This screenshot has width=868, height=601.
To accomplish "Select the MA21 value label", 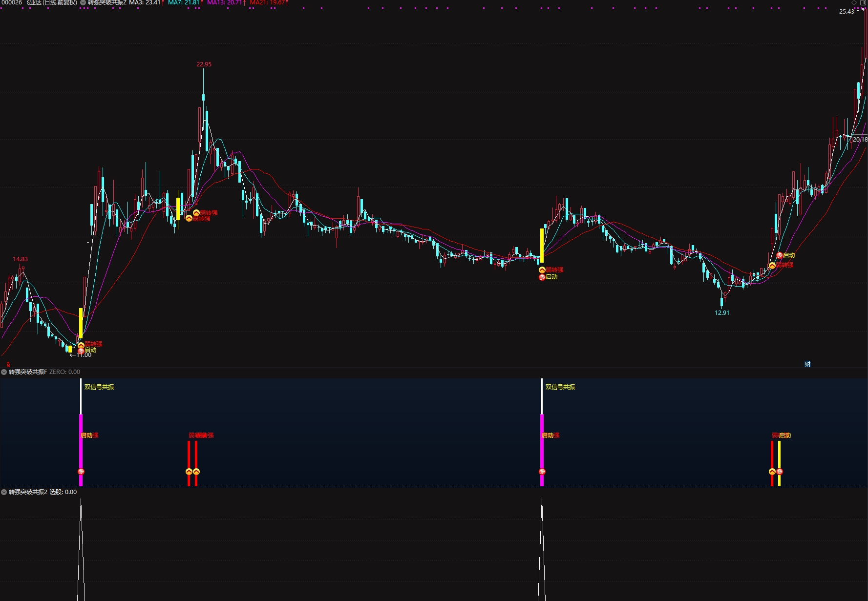I will 269,3.
